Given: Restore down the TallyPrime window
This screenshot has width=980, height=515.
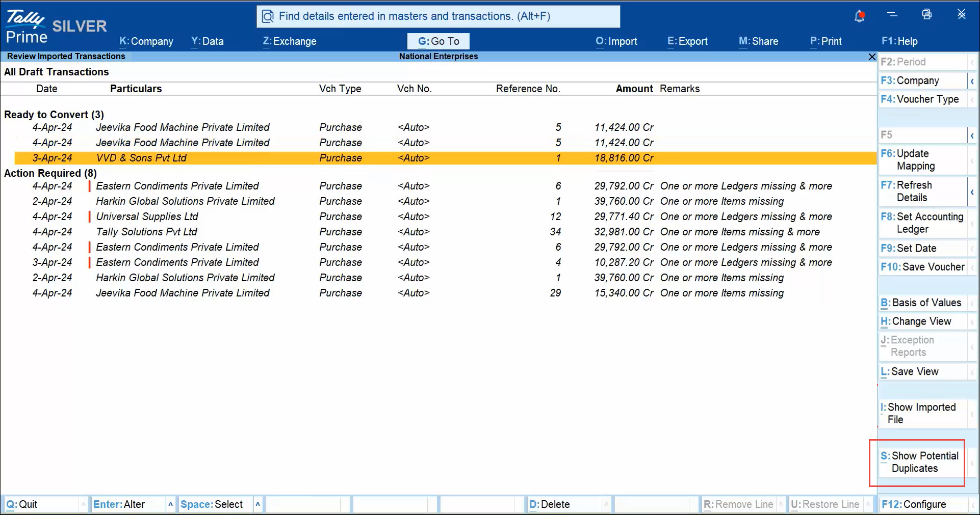Looking at the screenshot, I should [x=927, y=14].
